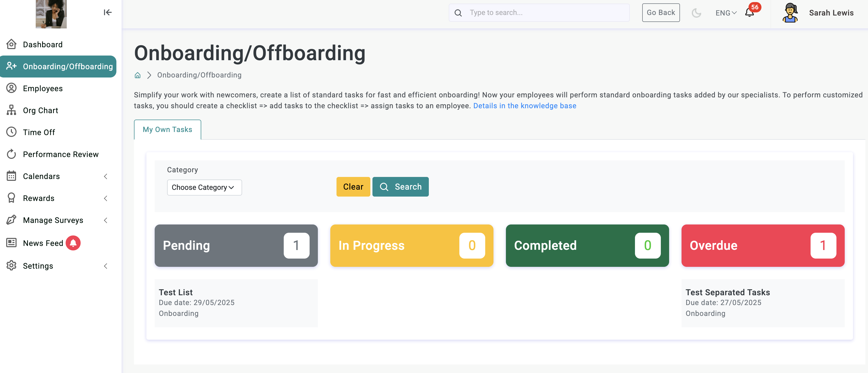Open the Performance Review icon
Viewport: 868px width, 373px height.
tap(11, 154)
